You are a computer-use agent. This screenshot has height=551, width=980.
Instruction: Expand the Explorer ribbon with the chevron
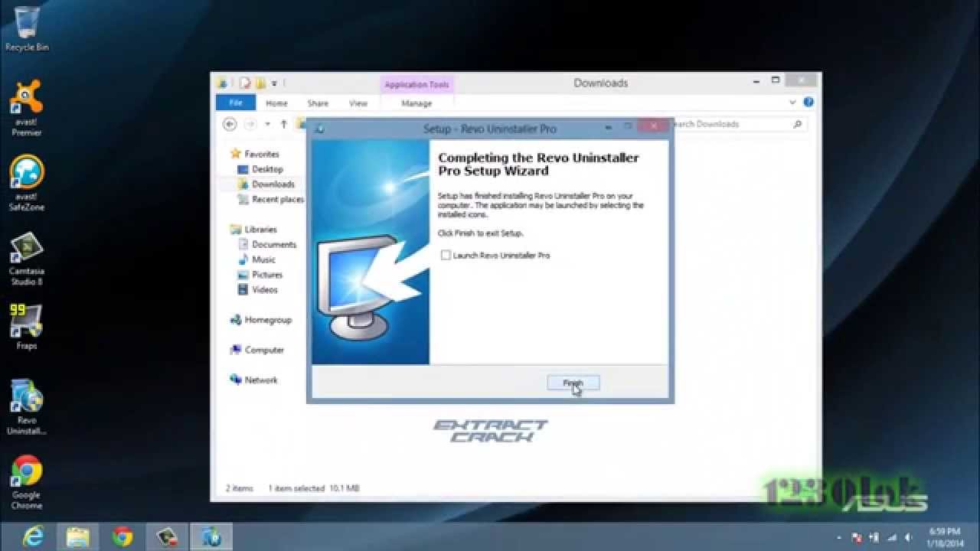[x=793, y=102]
